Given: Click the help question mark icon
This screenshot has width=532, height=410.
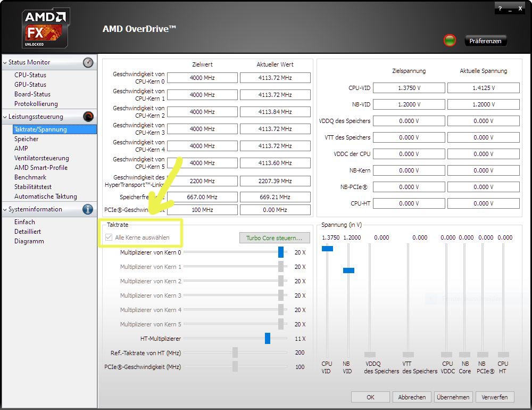Looking at the screenshot, I should pos(500,9).
